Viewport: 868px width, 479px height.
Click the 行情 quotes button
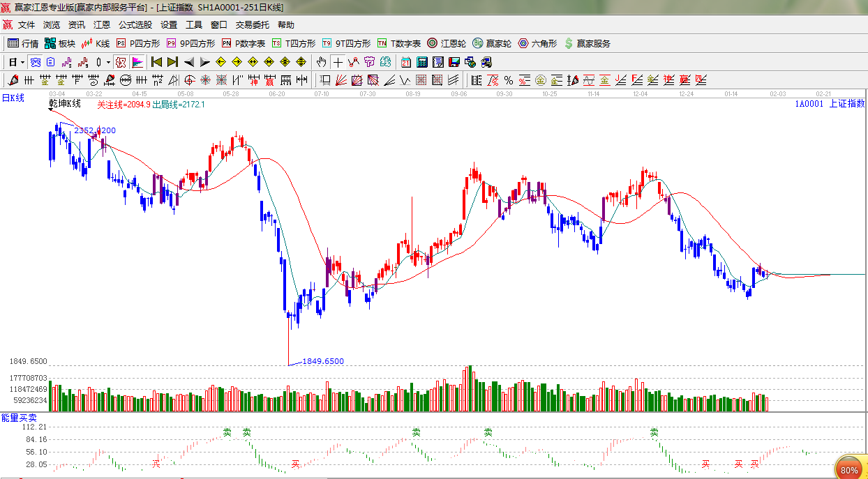point(23,43)
